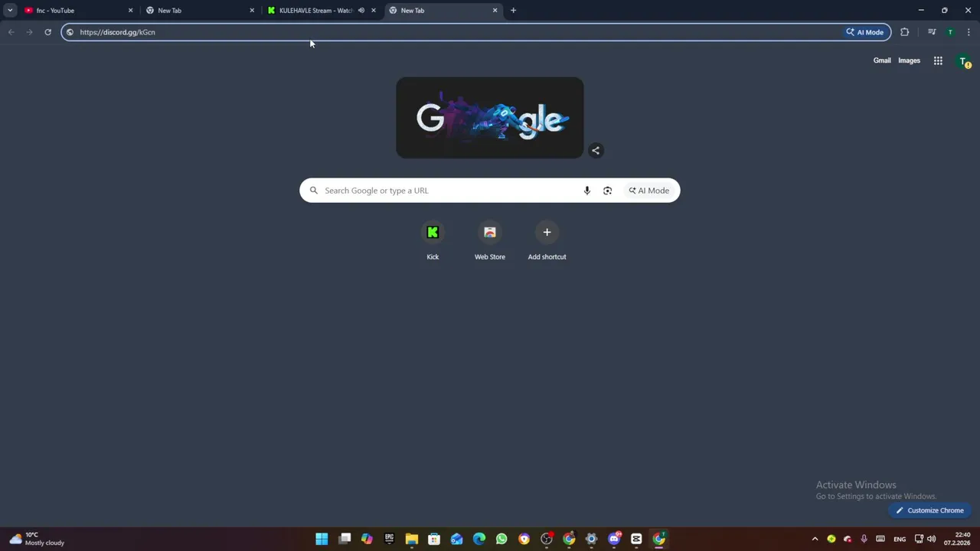
Task: Go back with the back arrow
Action: (x=11, y=32)
